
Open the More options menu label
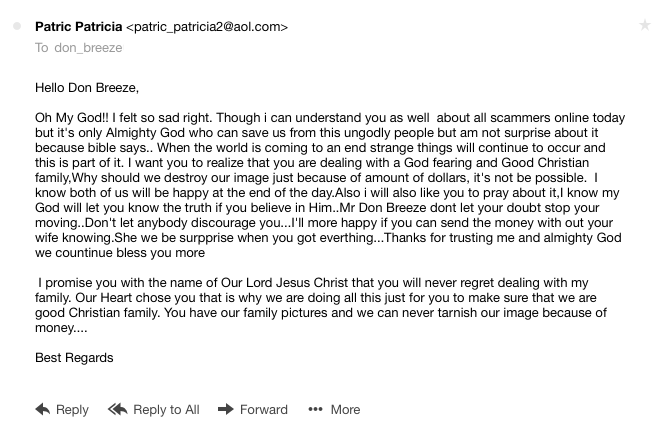pos(345,409)
